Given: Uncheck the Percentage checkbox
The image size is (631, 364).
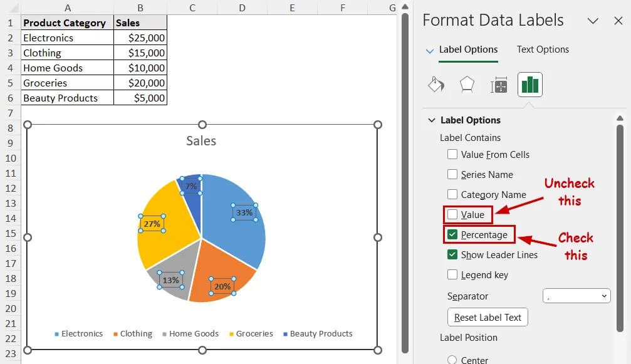Looking at the screenshot, I should [452, 234].
